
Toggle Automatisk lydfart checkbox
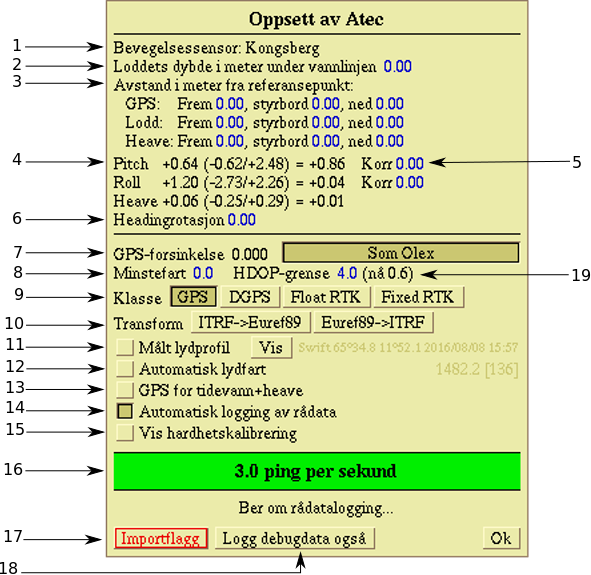tap(125, 369)
